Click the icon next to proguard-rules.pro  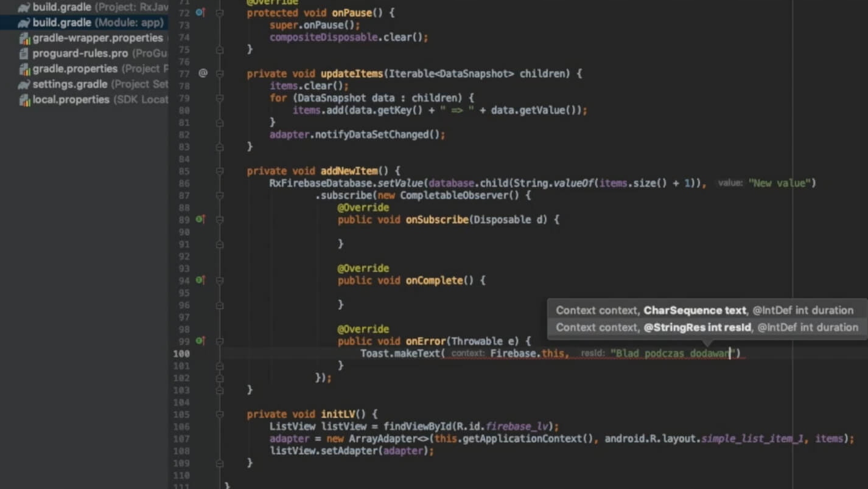click(x=24, y=54)
